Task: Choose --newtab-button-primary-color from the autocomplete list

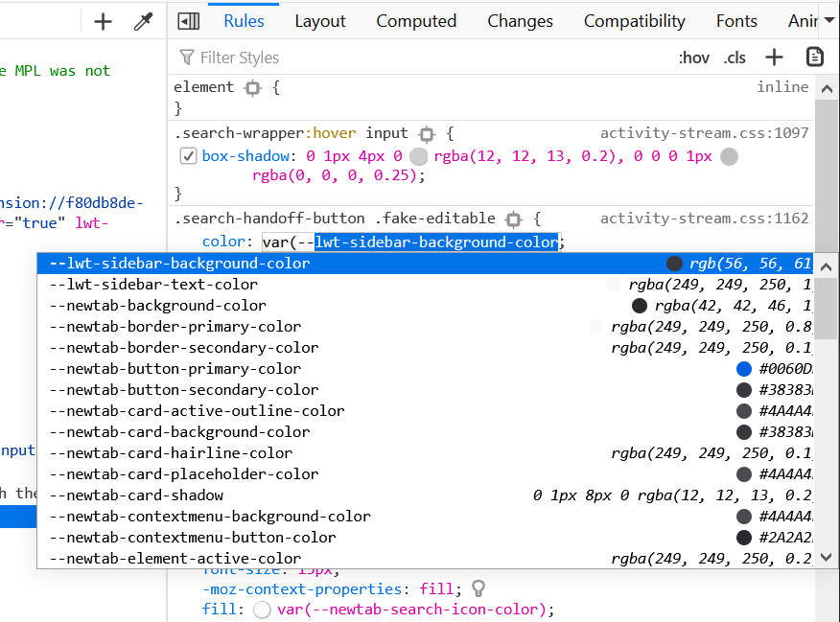Action: tap(175, 369)
